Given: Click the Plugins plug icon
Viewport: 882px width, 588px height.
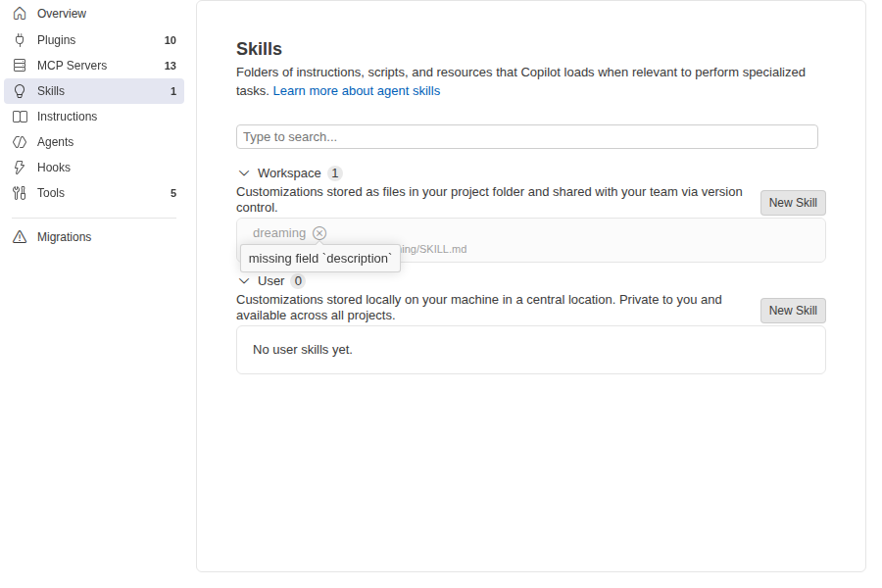Looking at the screenshot, I should tap(20, 40).
